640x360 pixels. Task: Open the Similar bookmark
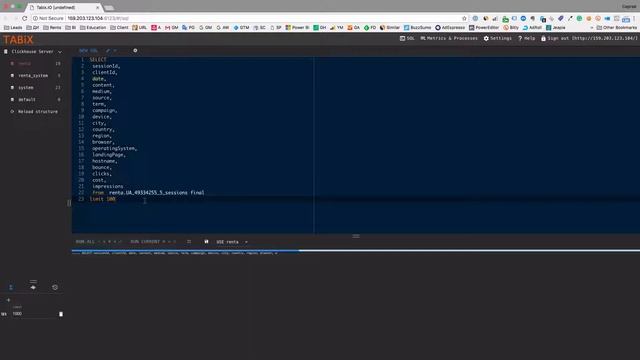pyautogui.click(x=390, y=28)
